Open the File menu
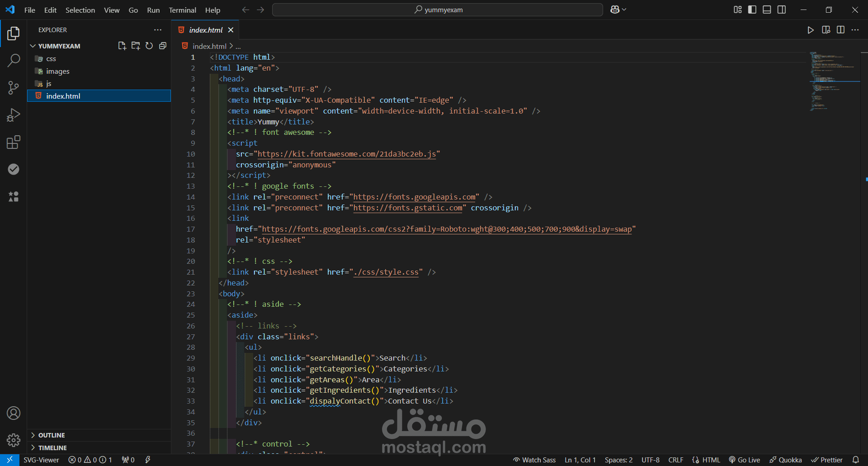 30,10
